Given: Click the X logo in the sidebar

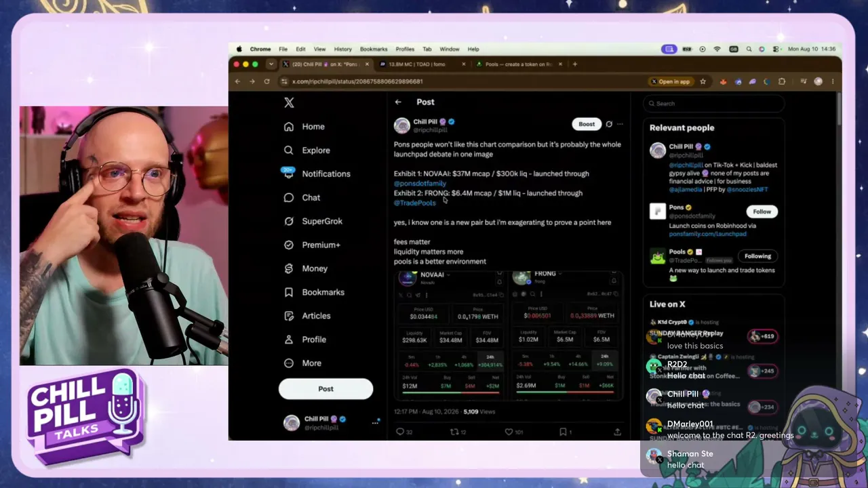Looking at the screenshot, I should 289,102.
